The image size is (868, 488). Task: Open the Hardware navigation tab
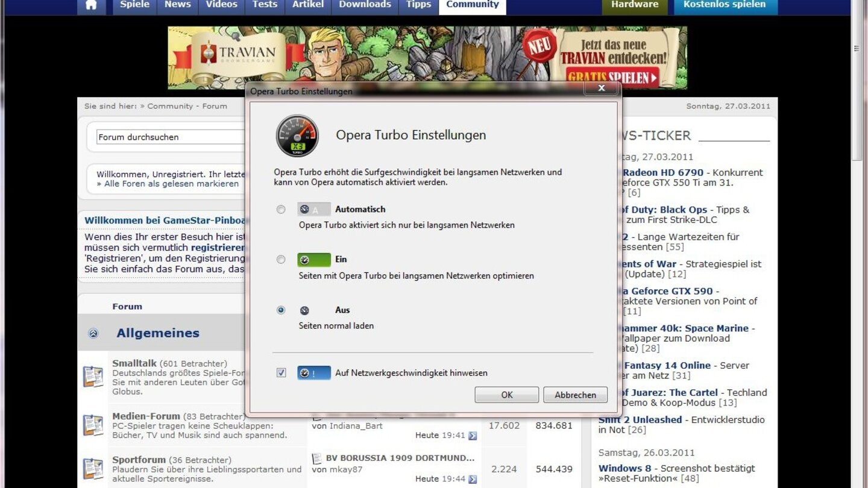pyautogui.click(x=634, y=5)
